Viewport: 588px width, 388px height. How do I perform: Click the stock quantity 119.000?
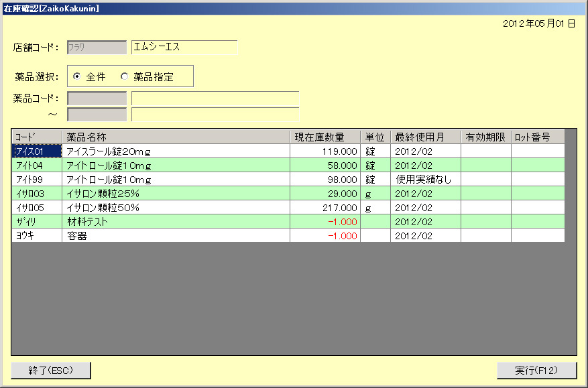(325, 151)
